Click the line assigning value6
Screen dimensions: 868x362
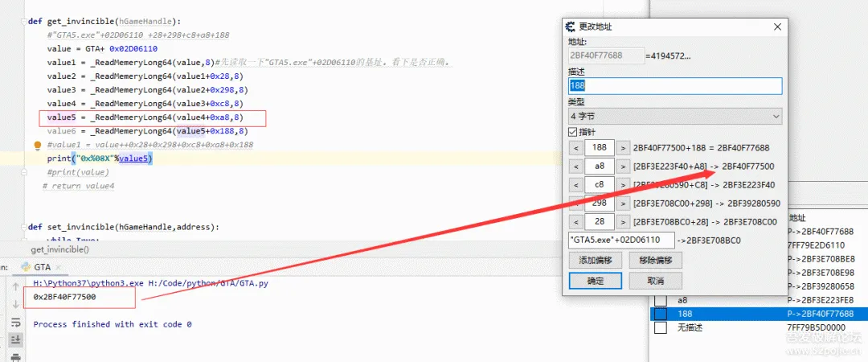[147, 131]
